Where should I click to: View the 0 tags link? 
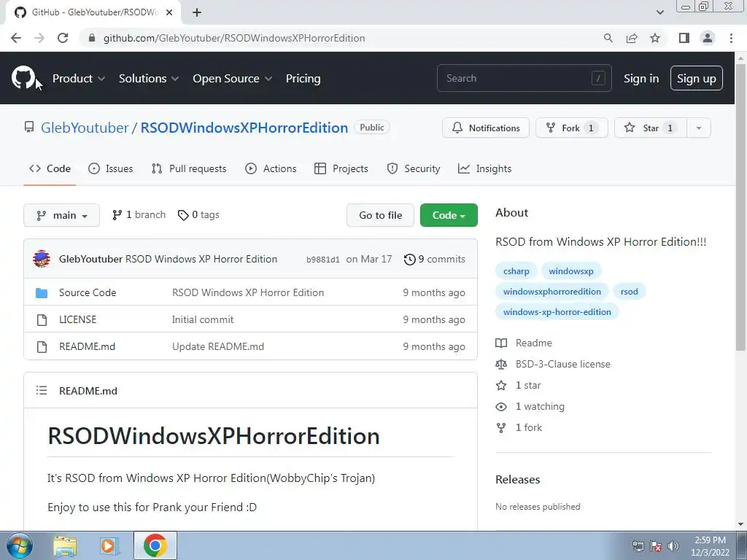pos(198,215)
